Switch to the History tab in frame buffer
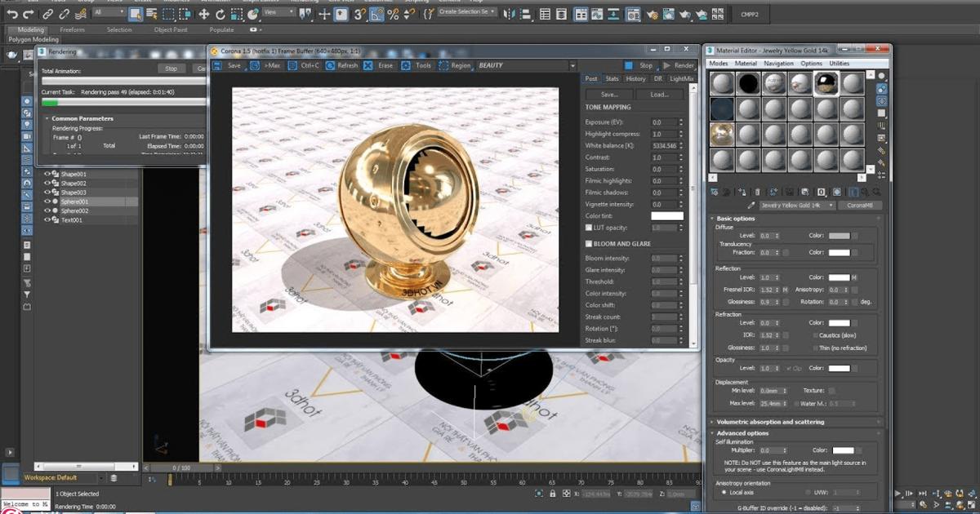The image size is (980, 514). tap(635, 78)
